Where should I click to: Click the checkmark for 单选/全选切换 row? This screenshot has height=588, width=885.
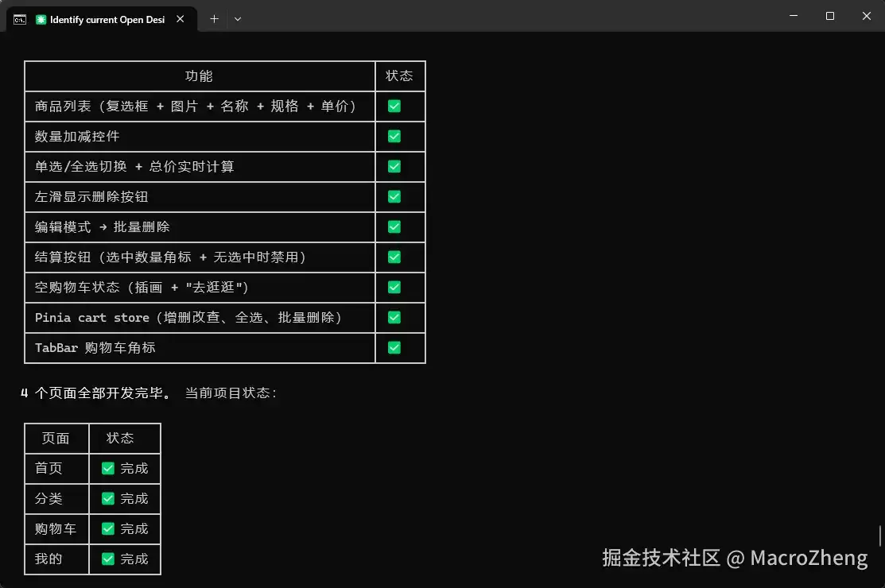[394, 166]
